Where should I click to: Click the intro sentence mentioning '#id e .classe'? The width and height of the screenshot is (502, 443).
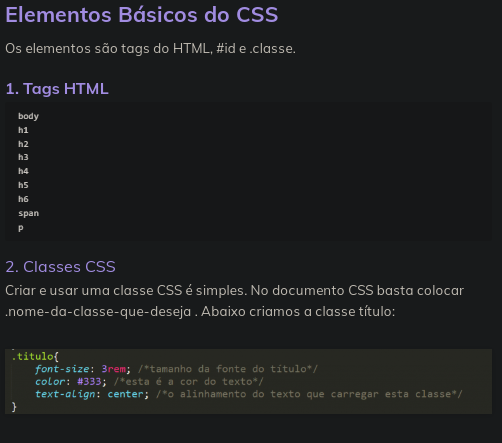pos(150,49)
